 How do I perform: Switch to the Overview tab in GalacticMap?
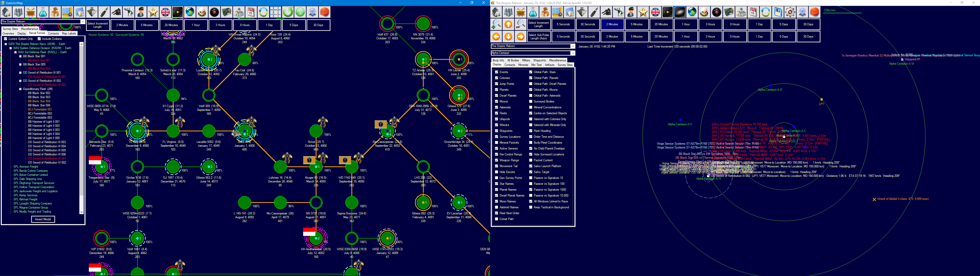click(x=8, y=33)
